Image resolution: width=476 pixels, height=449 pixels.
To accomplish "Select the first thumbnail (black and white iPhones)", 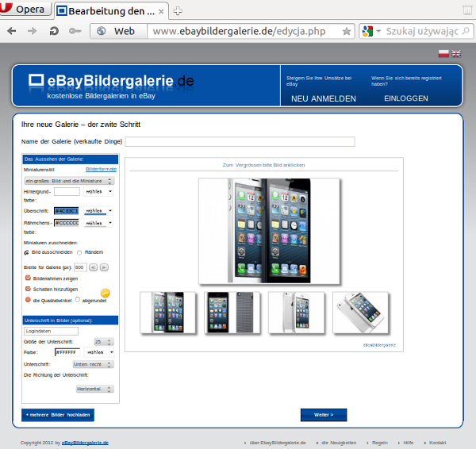I will pos(168,313).
